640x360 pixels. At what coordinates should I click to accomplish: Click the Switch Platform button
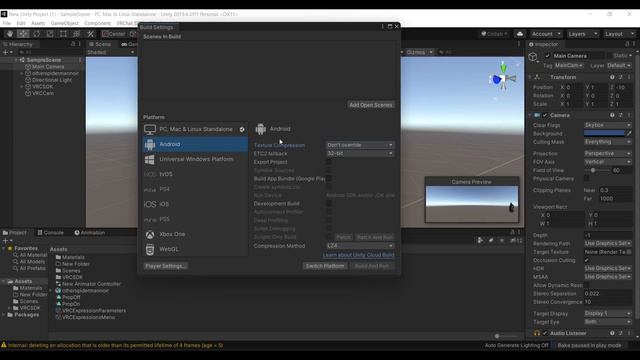325,266
